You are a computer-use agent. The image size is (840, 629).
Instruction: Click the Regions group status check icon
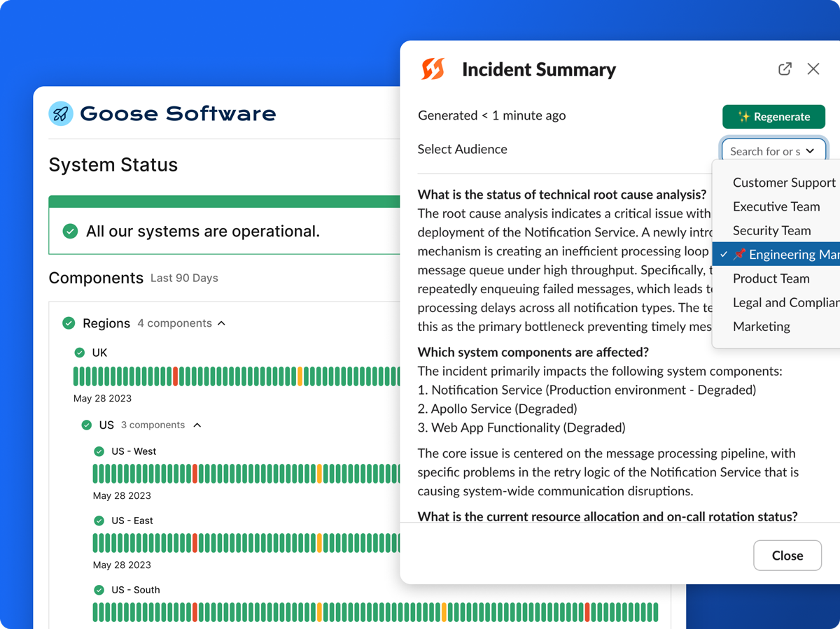(69, 323)
